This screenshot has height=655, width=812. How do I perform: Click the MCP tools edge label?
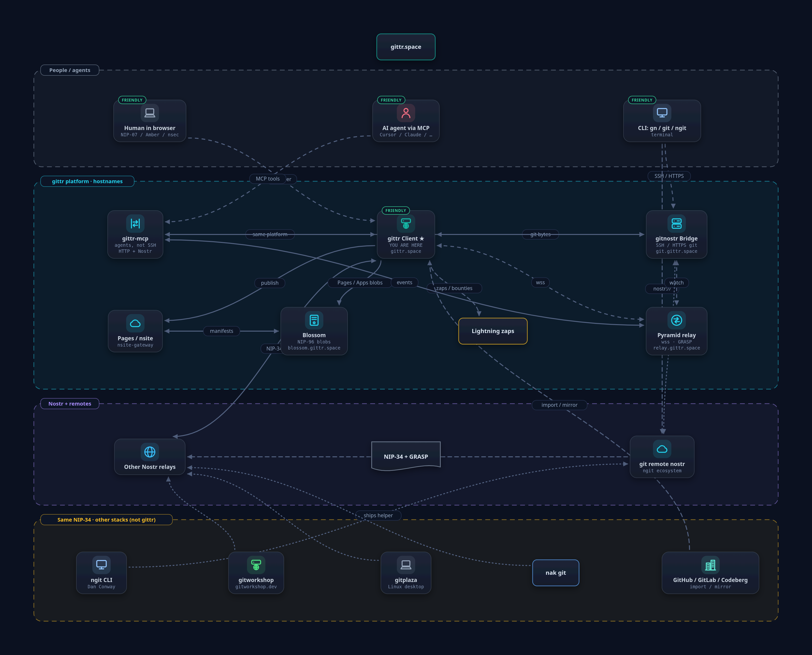click(x=268, y=179)
